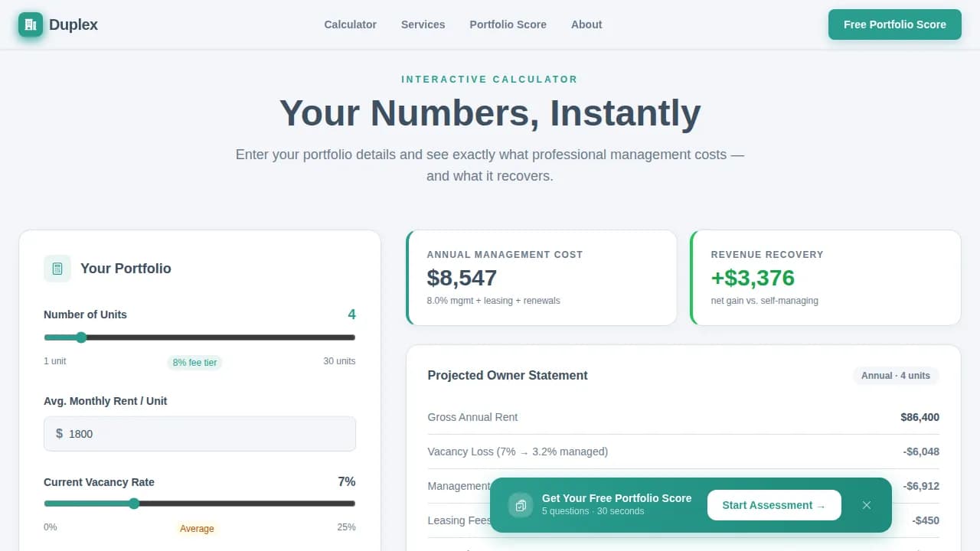
Task: Click Start Assessment in the green banner
Action: [773, 505]
